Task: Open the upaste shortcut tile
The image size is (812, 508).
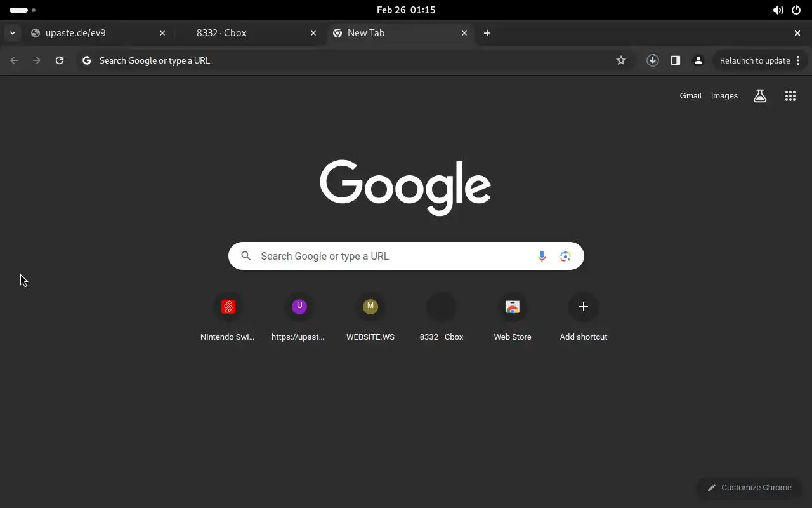Action: 299,317
